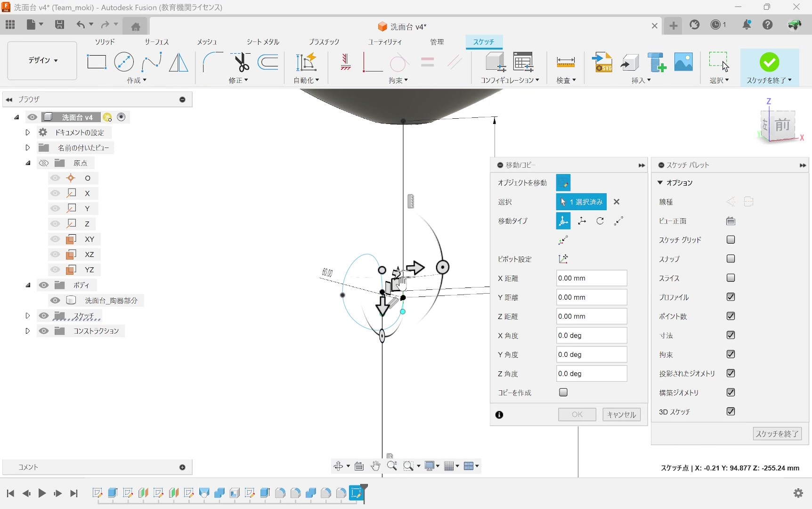Click the Change Parameters table icon
Image resolution: width=812 pixels, height=509 pixels.
(523, 62)
